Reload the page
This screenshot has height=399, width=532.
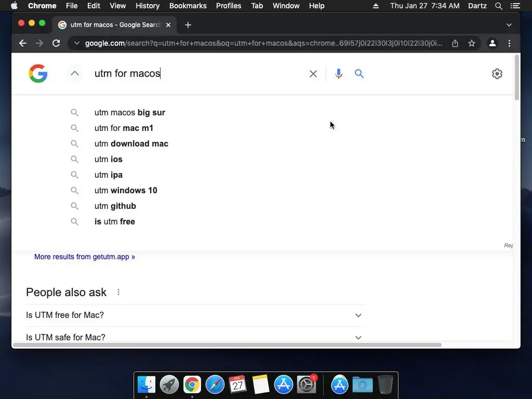click(x=56, y=43)
